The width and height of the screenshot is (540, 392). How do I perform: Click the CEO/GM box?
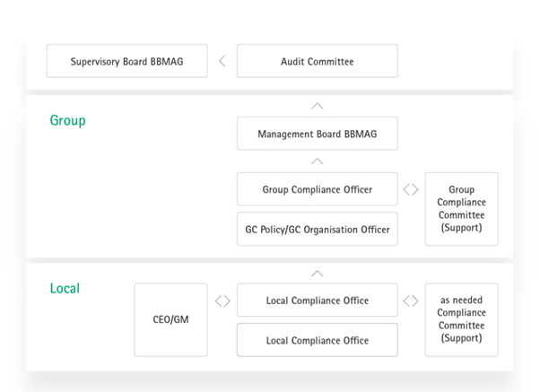pyautogui.click(x=170, y=319)
